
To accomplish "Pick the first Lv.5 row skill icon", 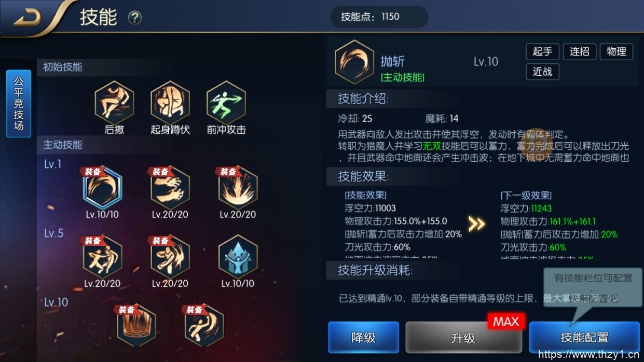I will point(102,257).
